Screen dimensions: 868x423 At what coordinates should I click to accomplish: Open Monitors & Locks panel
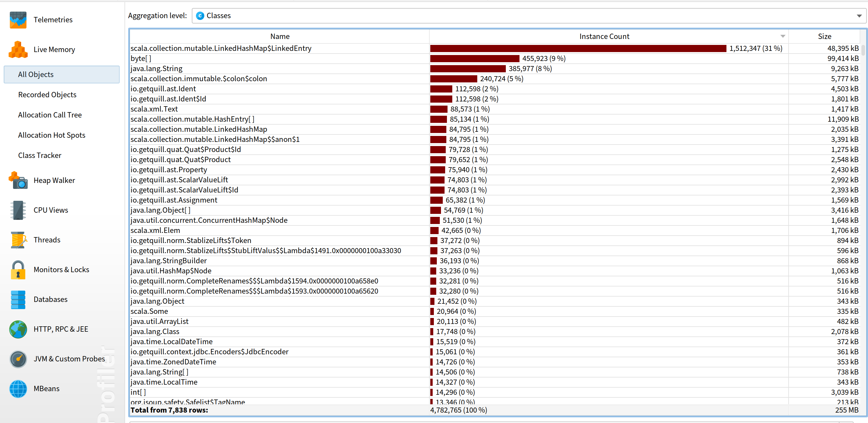pos(62,270)
